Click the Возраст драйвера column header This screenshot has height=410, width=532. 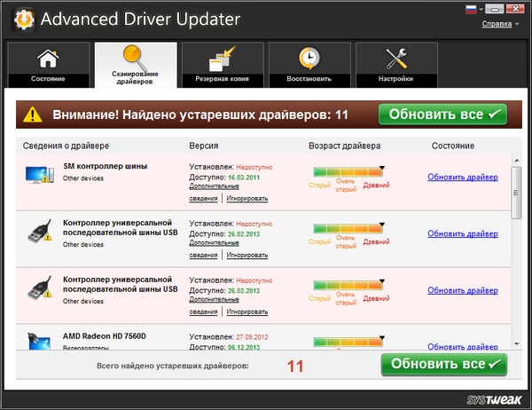point(344,145)
